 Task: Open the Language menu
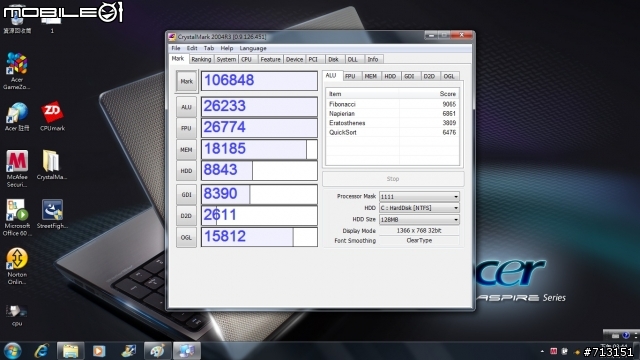(253, 48)
